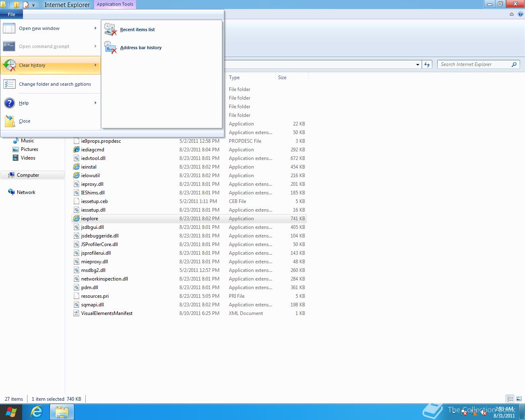The image size is (525, 420).
Task: Switch to details view in status bar
Action: [510, 399]
